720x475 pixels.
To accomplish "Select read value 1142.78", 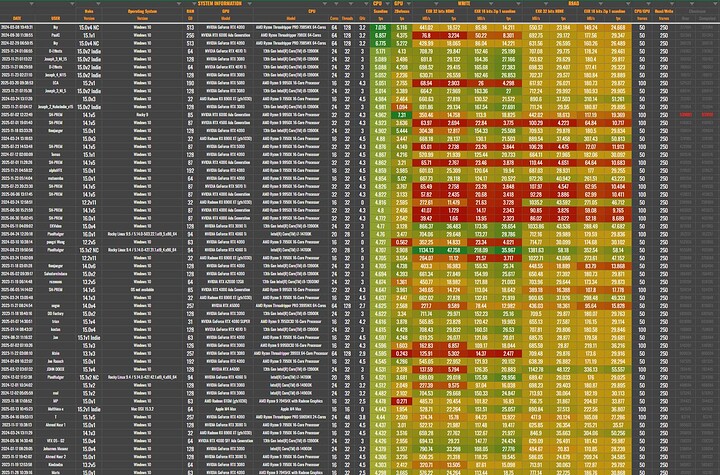I will (x=536, y=369).
